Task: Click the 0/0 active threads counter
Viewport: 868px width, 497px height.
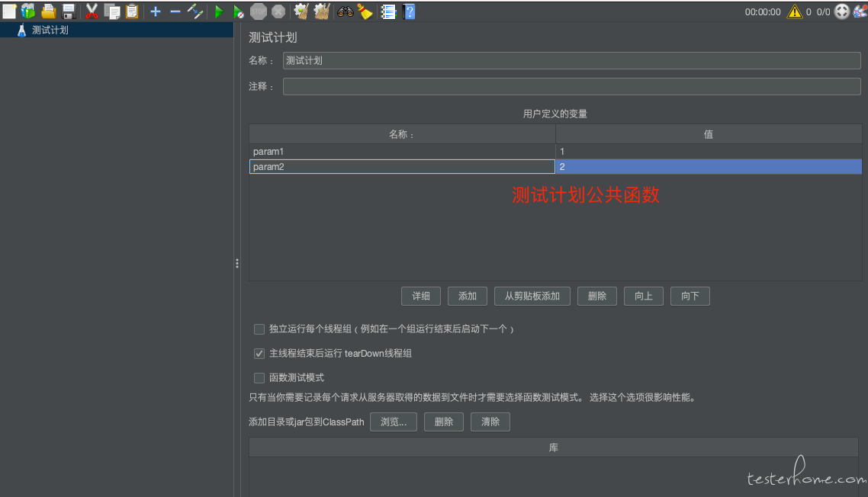Action: [x=823, y=11]
